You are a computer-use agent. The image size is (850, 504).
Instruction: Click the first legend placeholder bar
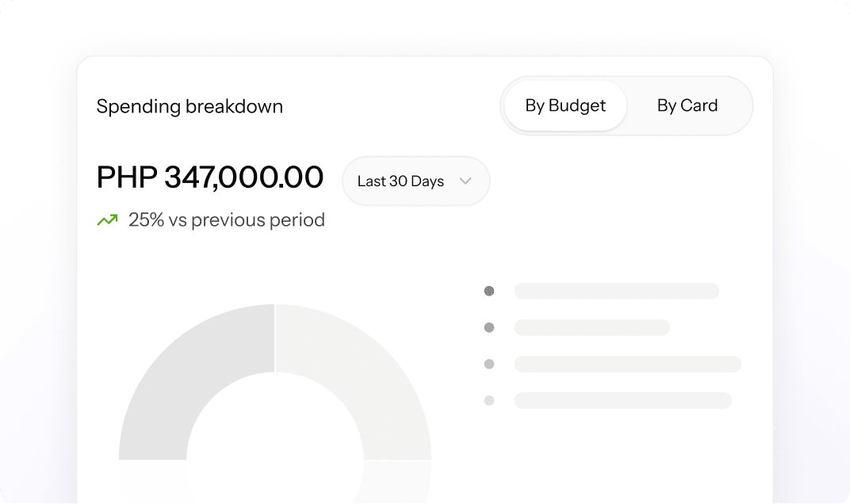click(x=616, y=291)
